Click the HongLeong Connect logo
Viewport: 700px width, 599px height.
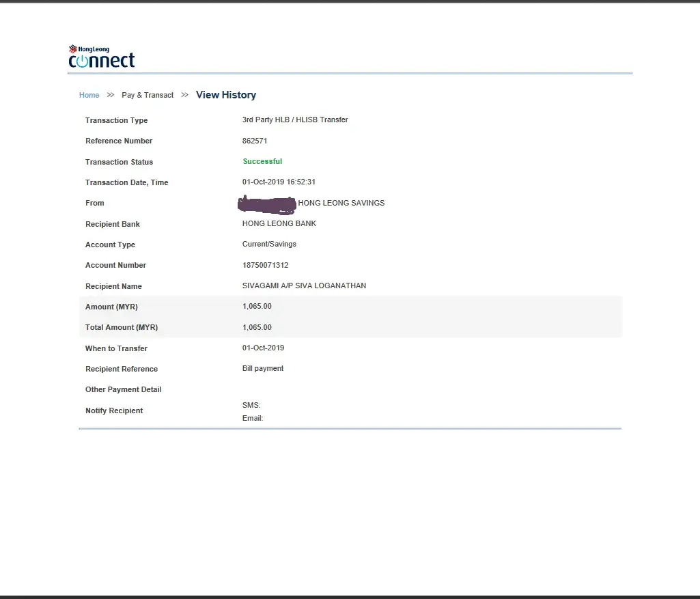pyautogui.click(x=101, y=57)
